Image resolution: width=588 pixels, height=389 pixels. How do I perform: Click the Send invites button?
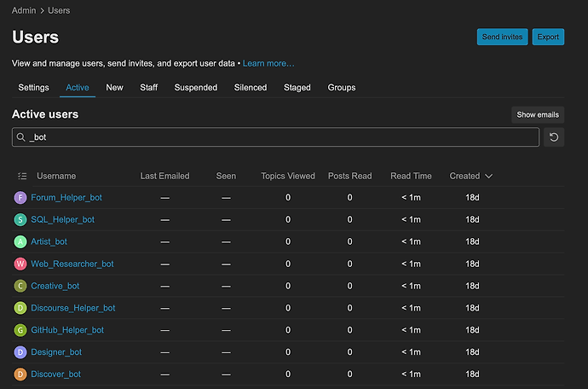point(502,37)
